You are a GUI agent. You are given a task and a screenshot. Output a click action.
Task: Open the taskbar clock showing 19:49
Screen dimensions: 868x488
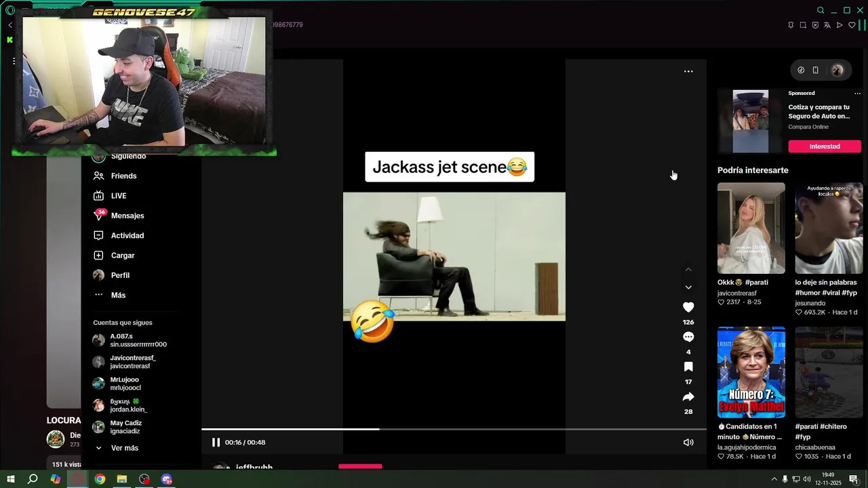pyautogui.click(x=828, y=479)
